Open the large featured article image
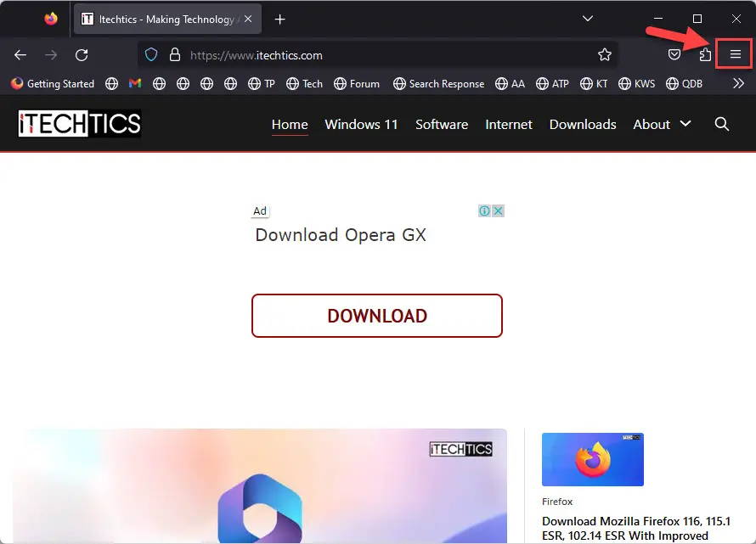Viewport: 756px width, 544px height. pyautogui.click(x=260, y=485)
